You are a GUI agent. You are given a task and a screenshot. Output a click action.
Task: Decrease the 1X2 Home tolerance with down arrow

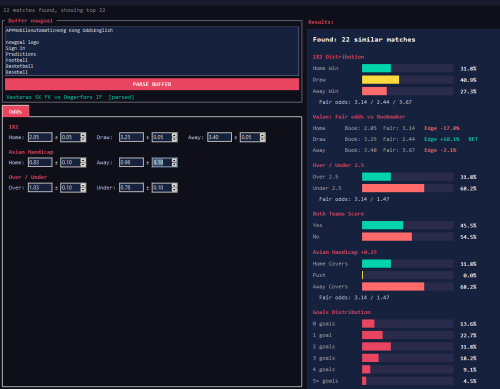click(83, 139)
